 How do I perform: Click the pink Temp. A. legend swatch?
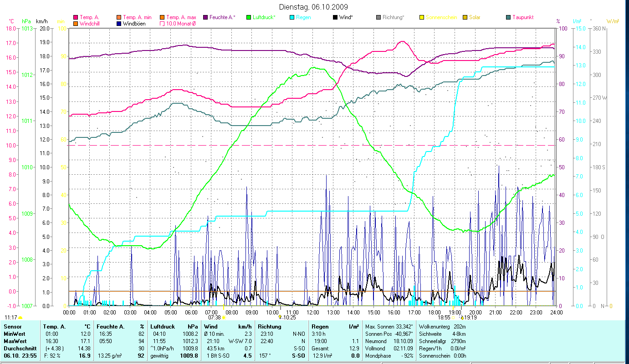pos(76,17)
